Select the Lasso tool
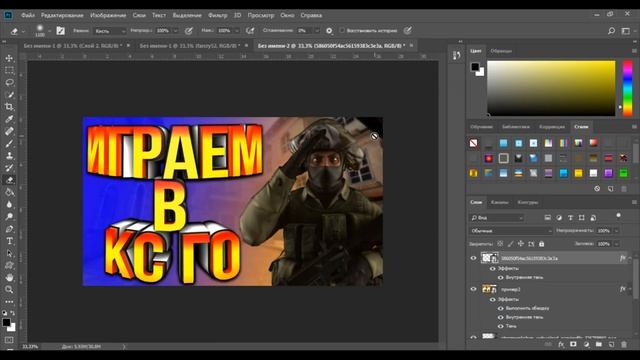Viewport: 640px width, 360px height. tap(9, 82)
